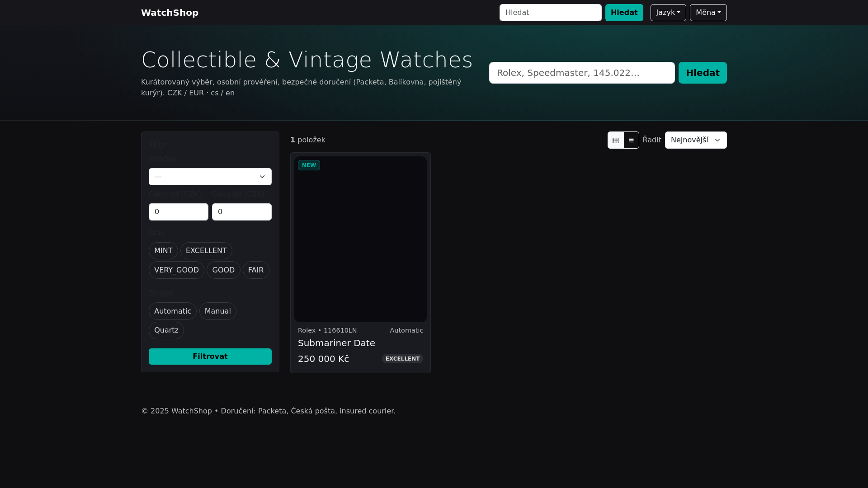Select the Quartz movement filter
This screenshot has width=868, height=488.
[x=166, y=330]
